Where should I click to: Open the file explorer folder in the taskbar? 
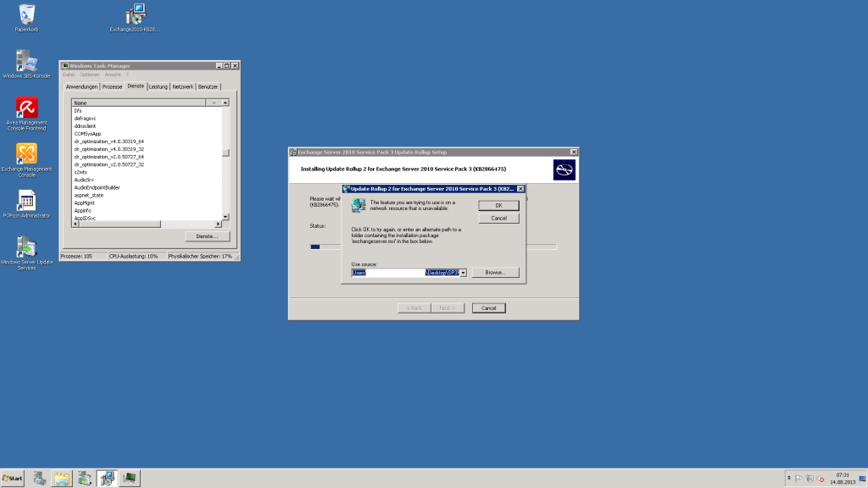(x=62, y=478)
